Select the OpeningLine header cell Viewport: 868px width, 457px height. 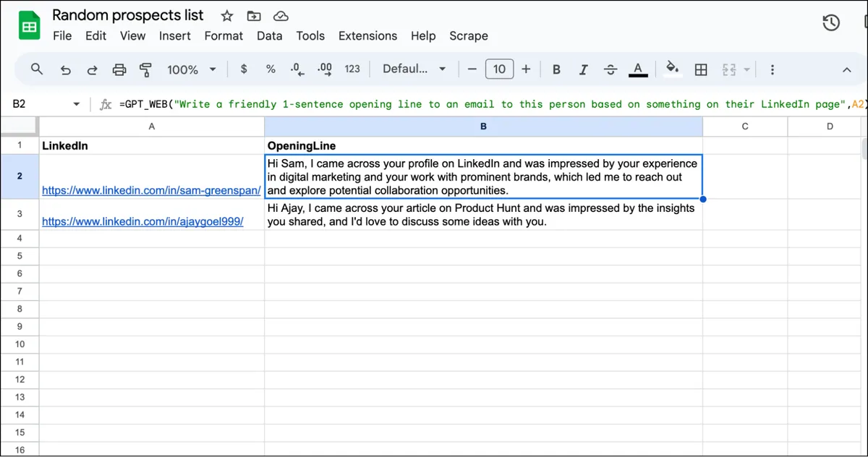click(483, 145)
